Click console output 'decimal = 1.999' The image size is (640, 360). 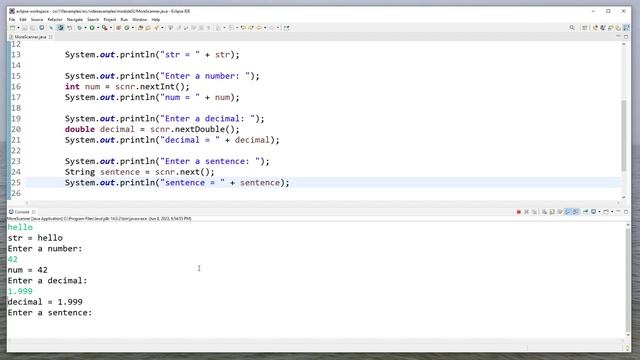[45, 302]
